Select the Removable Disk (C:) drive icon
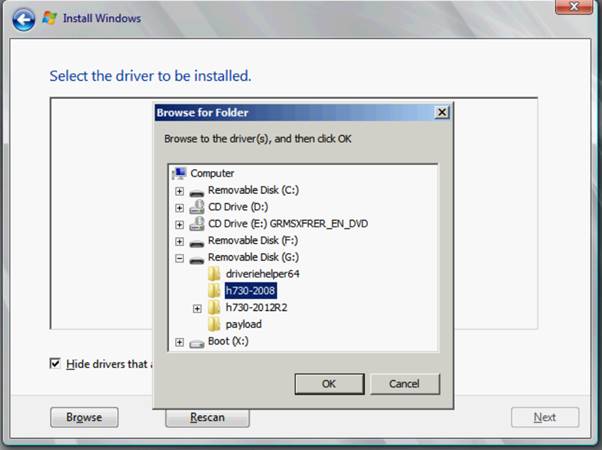 [197, 192]
